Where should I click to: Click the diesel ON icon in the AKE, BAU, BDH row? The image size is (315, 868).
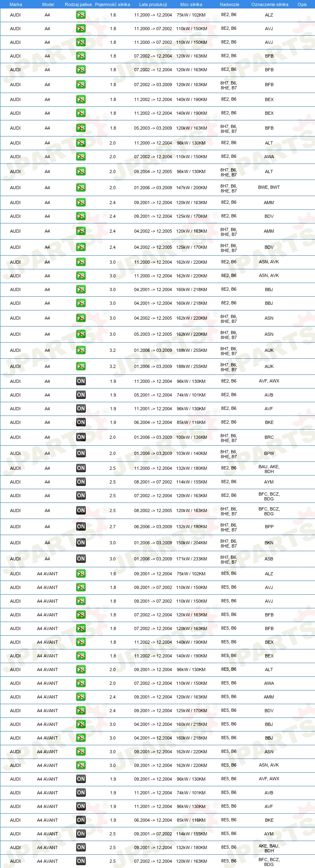pyautogui.click(x=81, y=847)
